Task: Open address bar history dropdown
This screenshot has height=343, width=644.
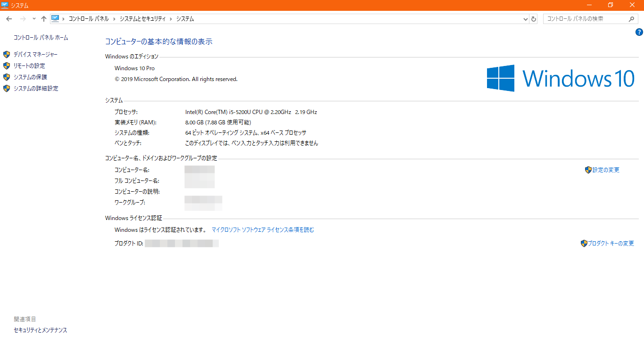Action: click(526, 19)
